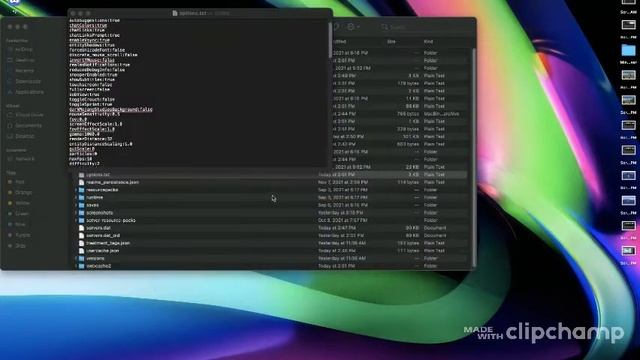
Task: Expand the screenshots folder disclosure triangle
Action: (76, 213)
